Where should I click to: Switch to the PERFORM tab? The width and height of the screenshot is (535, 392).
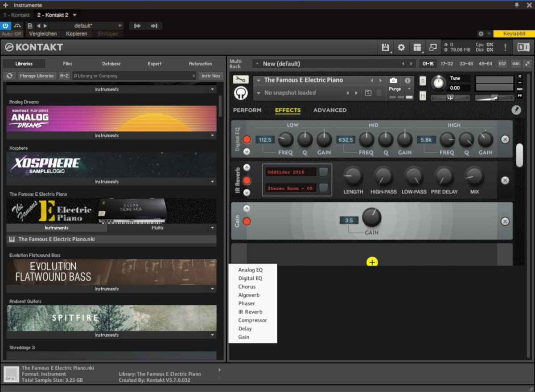pos(247,110)
